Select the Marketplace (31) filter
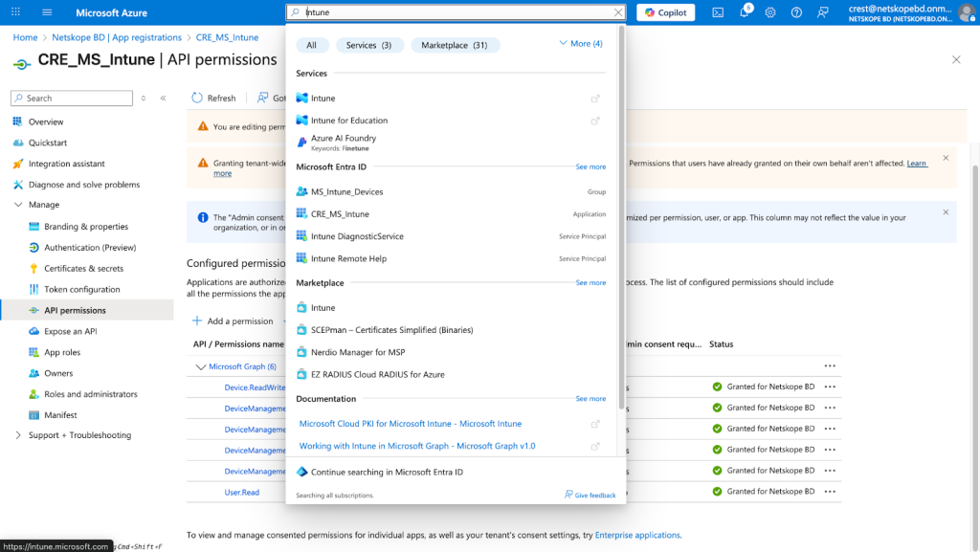980x552 pixels. 455,45
